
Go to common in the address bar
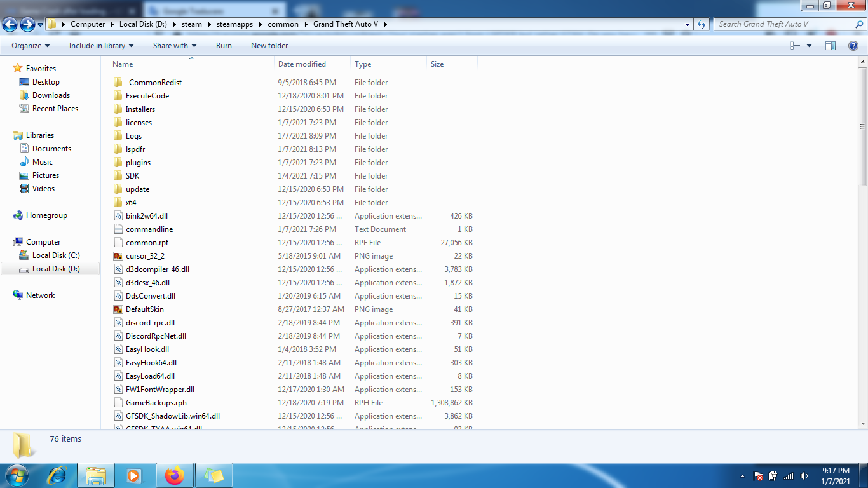click(283, 24)
